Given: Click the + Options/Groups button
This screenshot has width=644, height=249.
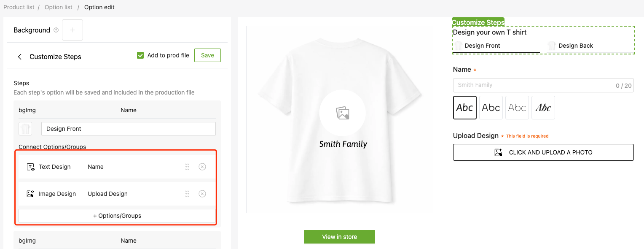Looking at the screenshot, I should (117, 216).
